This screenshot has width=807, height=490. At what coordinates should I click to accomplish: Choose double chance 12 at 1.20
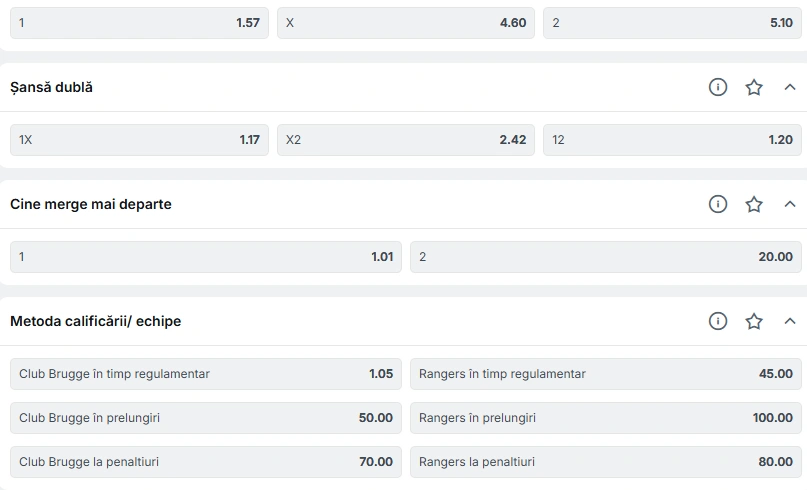[672, 139]
